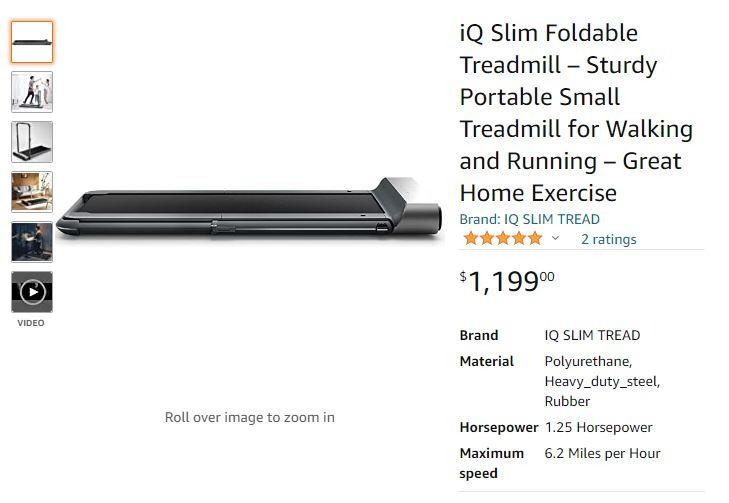Image resolution: width=729 pixels, height=503 pixels.
Task: Play the product video thumbnail
Action: point(32,292)
